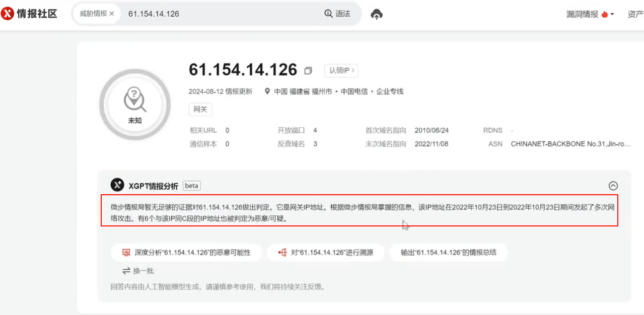Open the 资产 menu item
Screen dimensions: 644x315
[x=635, y=14]
